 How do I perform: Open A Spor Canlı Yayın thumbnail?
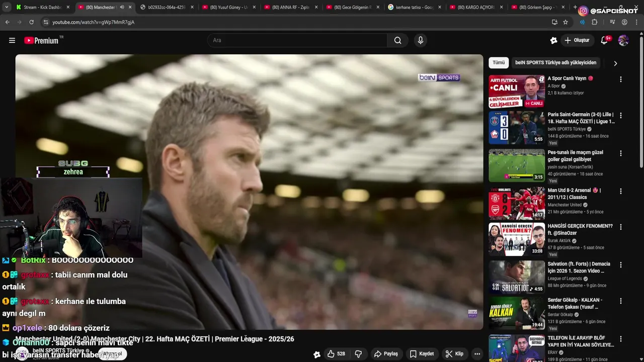[517, 92]
